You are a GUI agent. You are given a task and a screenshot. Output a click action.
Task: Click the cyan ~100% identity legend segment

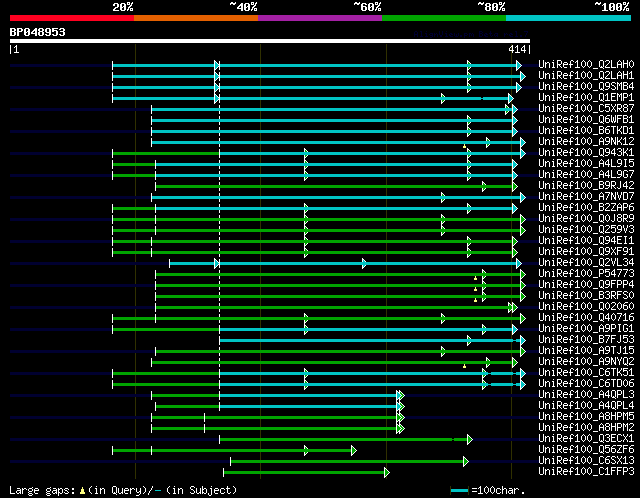click(x=569, y=18)
